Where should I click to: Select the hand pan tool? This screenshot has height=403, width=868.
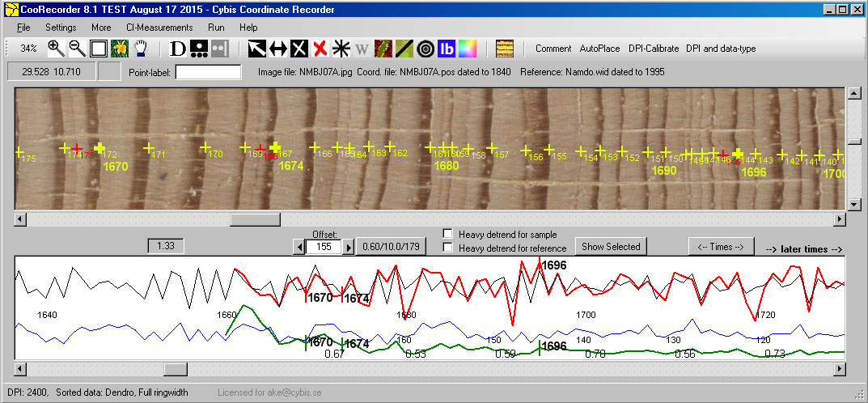coord(141,49)
